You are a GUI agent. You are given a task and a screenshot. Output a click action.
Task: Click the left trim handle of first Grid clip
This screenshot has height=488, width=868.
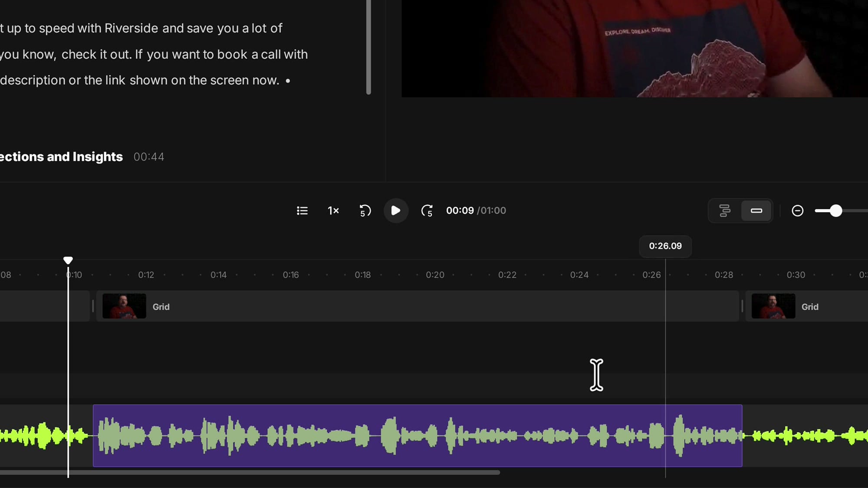click(x=93, y=306)
